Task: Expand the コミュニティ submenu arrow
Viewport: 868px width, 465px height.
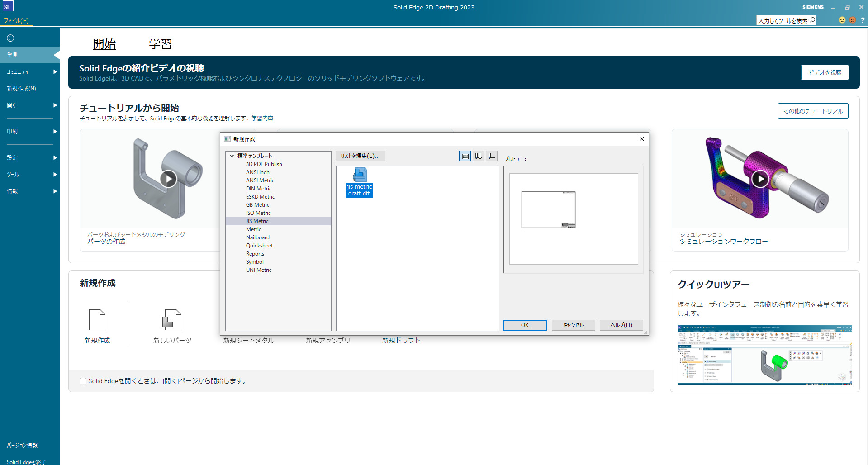Action: pyautogui.click(x=55, y=71)
